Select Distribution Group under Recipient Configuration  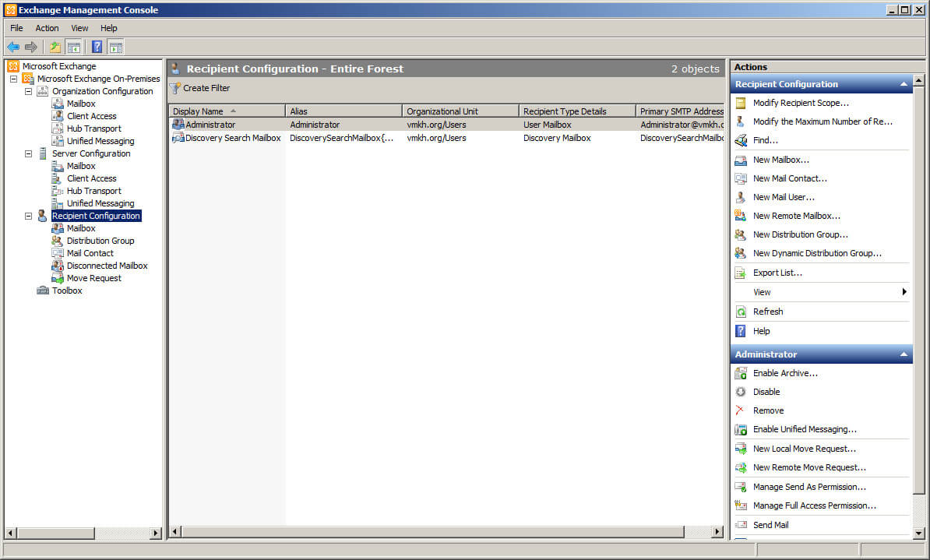(x=100, y=241)
